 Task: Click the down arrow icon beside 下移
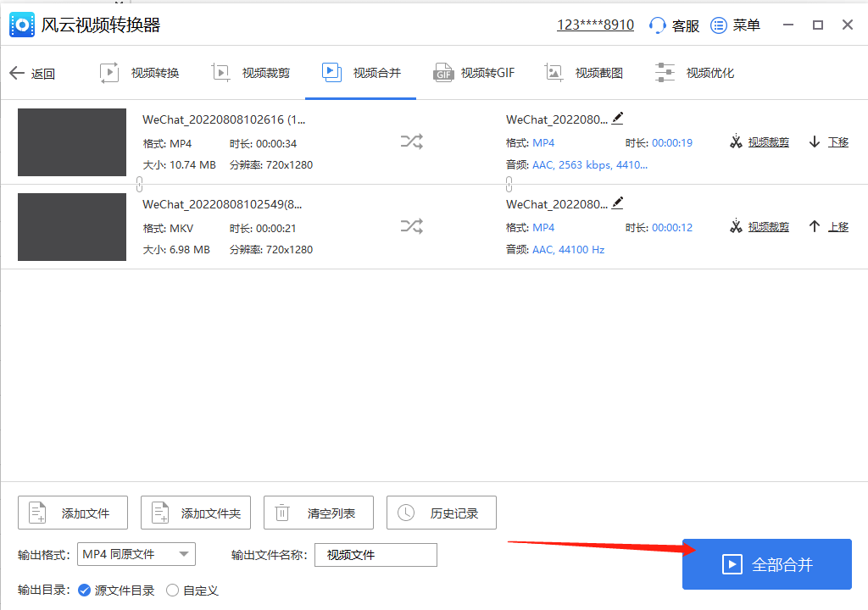(815, 141)
